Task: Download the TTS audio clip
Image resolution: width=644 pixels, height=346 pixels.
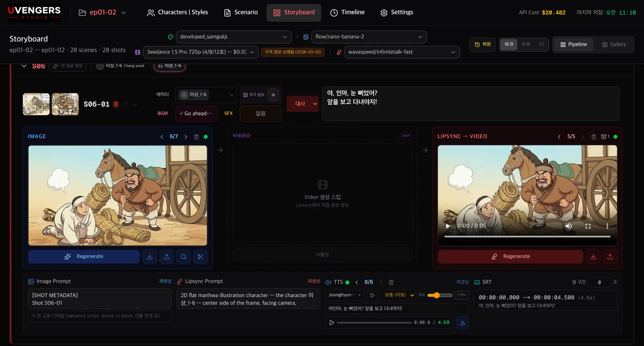Action: click(462, 323)
